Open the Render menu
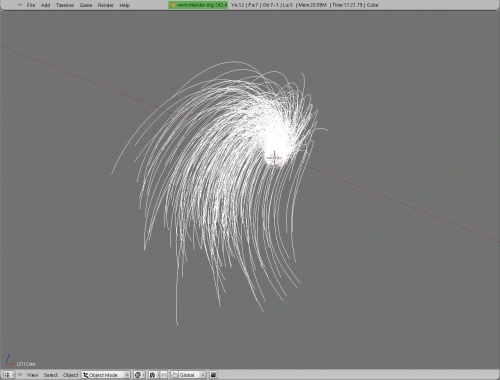The image size is (500, 380). point(106,5)
